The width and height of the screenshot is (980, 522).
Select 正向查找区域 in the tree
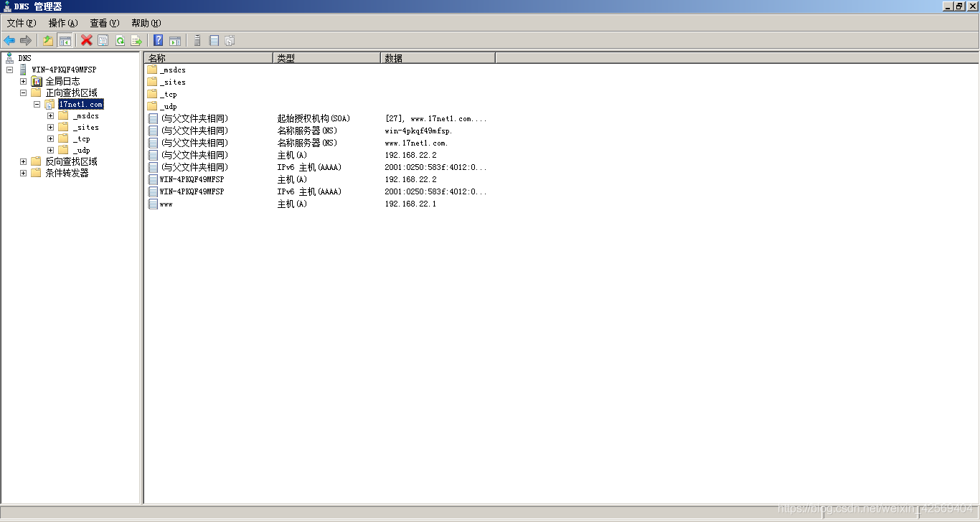(72, 92)
